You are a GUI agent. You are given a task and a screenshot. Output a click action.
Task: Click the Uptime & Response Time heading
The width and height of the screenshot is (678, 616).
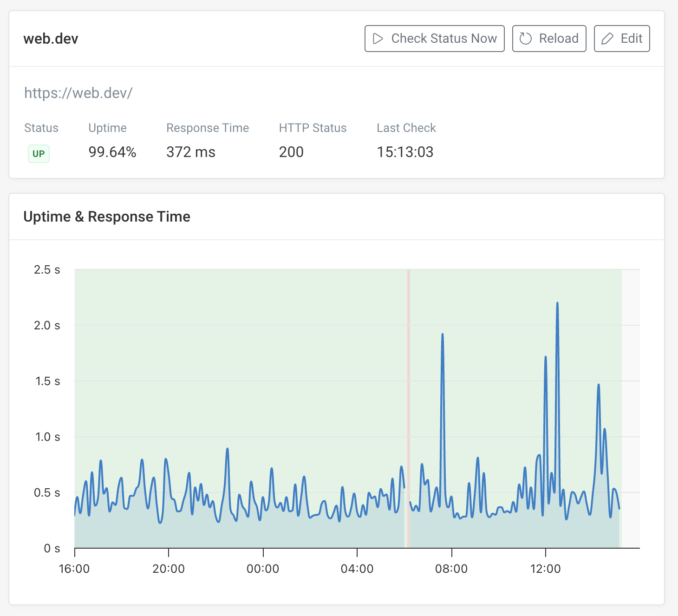coord(107,216)
